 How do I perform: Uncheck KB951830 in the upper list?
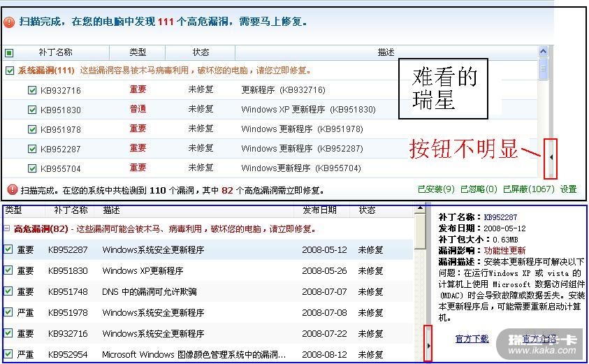pyautogui.click(x=32, y=110)
